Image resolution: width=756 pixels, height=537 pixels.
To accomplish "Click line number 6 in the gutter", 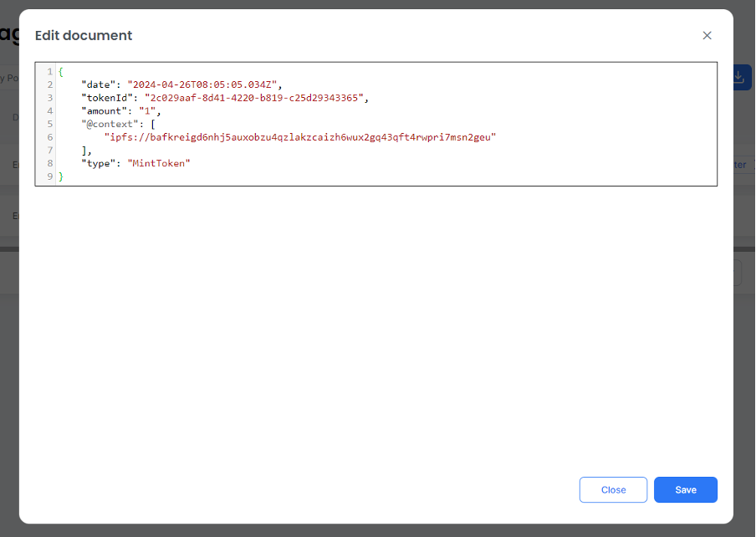I will (x=50, y=137).
